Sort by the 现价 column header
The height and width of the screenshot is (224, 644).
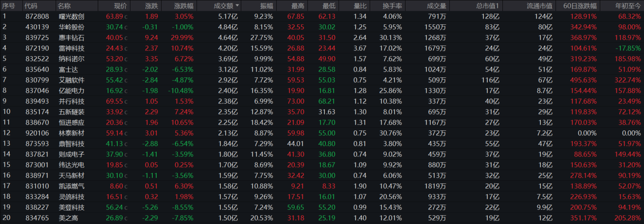[120, 6]
